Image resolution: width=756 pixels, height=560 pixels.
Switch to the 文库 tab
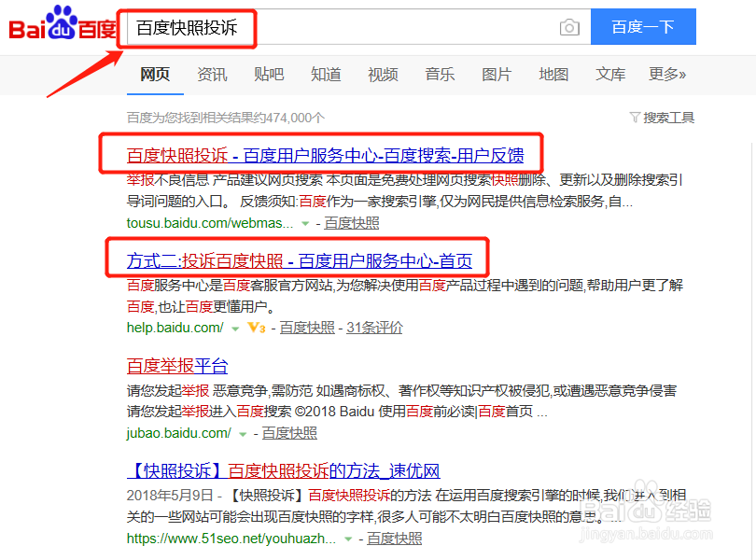(x=610, y=75)
